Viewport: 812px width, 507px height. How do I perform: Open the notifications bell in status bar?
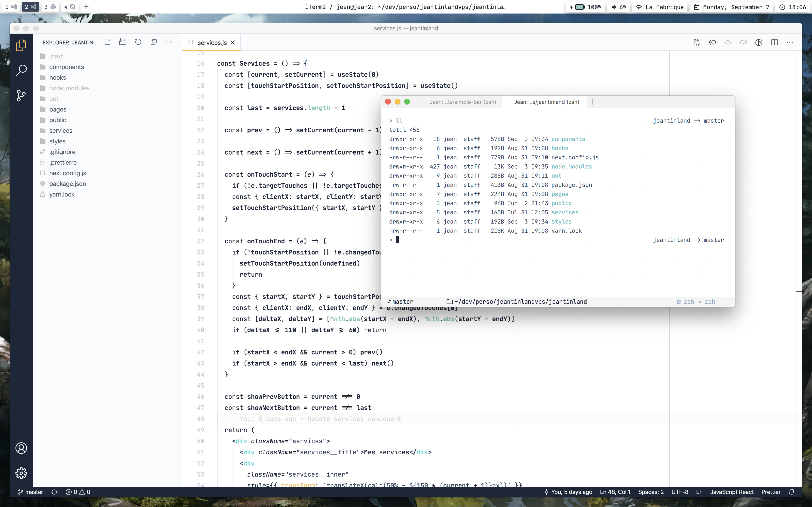[791, 492]
